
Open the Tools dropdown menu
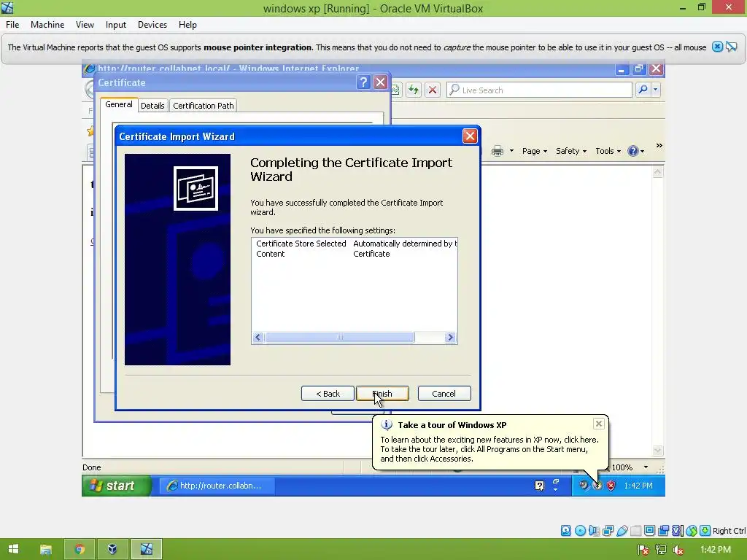(608, 151)
